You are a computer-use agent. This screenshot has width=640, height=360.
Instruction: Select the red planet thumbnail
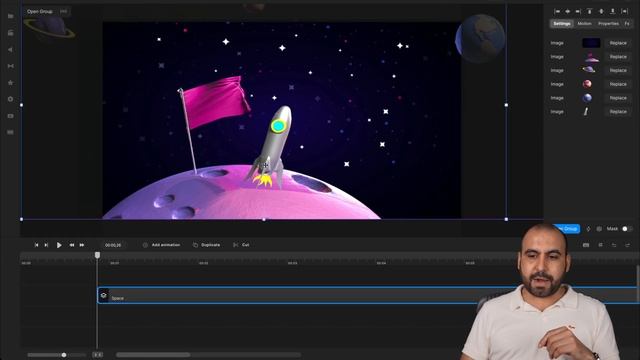pos(587,84)
